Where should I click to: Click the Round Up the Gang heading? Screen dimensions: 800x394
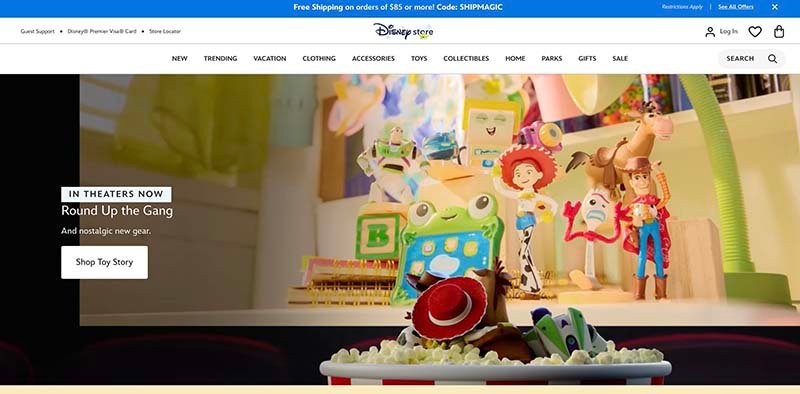[x=117, y=211]
